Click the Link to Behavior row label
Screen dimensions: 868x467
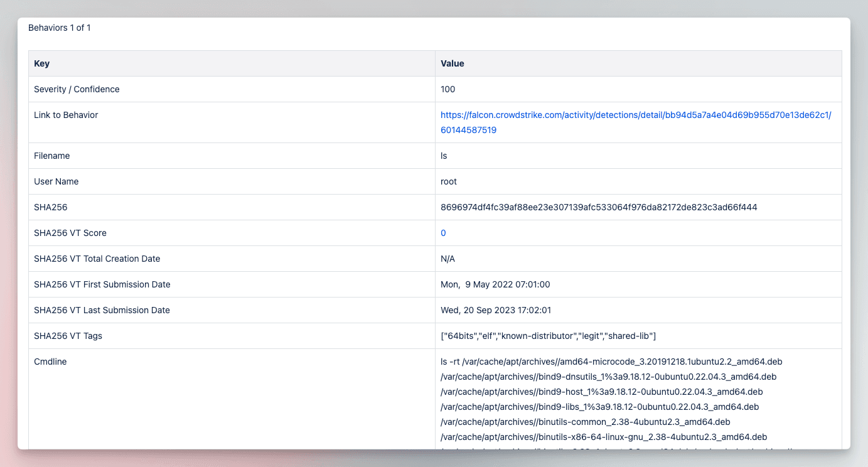[x=66, y=115]
